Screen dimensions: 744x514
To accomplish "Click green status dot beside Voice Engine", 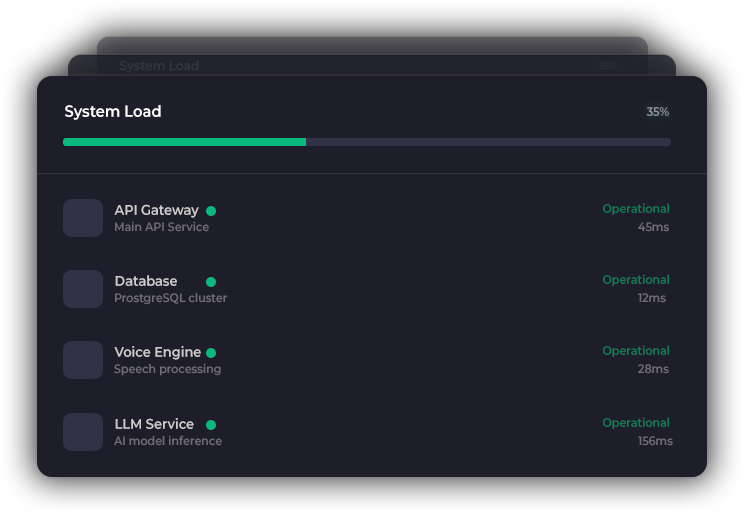I will (x=211, y=353).
